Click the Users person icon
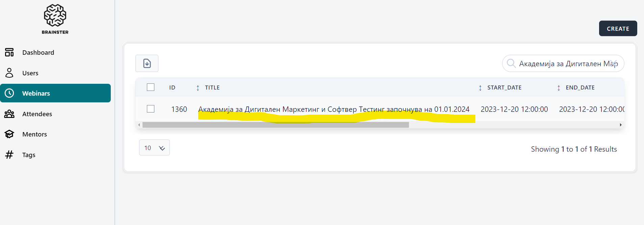The height and width of the screenshot is (225, 644). [x=9, y=73]
